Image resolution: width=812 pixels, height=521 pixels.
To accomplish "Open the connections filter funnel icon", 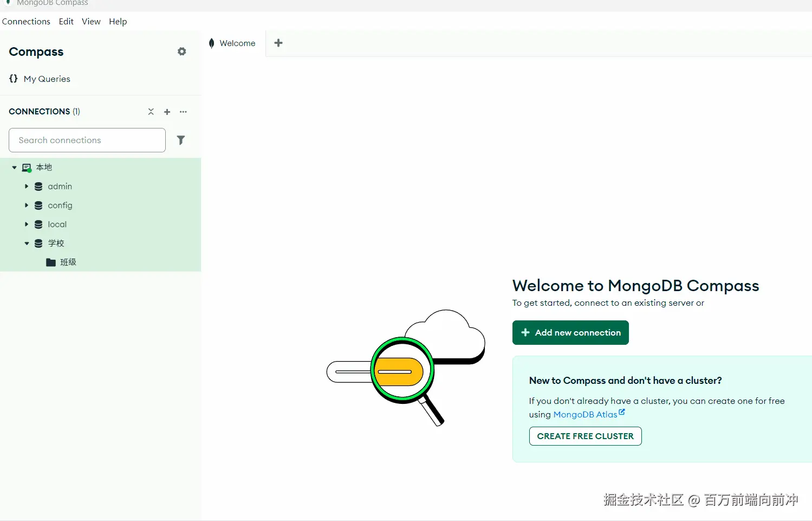I will tap(181, 140).
